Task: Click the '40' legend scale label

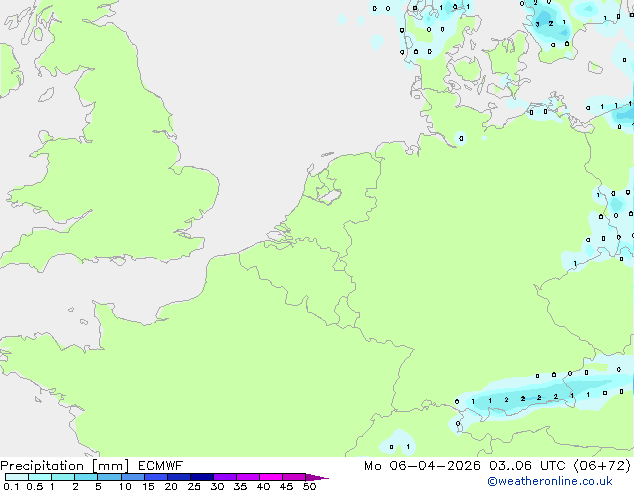Action: point(264,486)
